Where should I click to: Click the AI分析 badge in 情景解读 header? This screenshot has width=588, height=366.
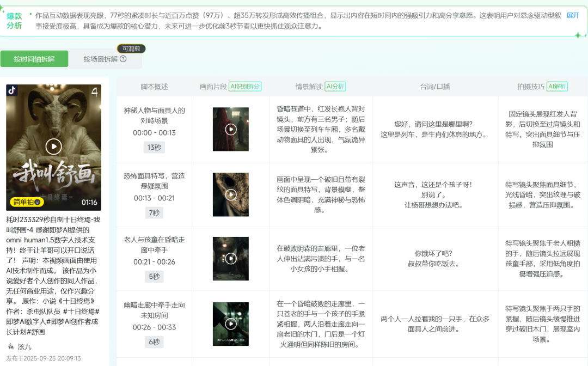pyautogui.click(x=335, y=86)
